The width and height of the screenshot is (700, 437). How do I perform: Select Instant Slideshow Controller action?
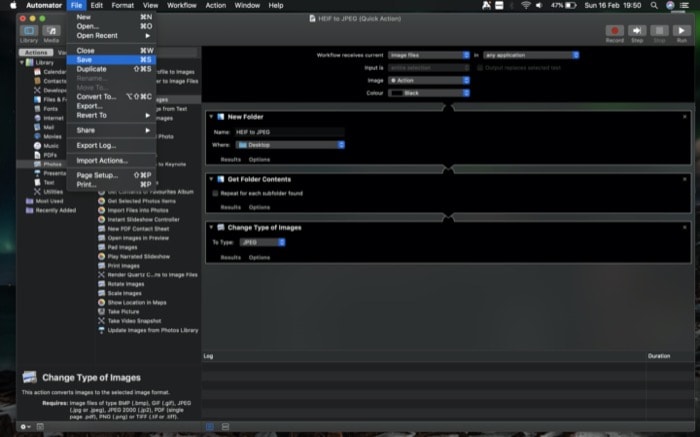click(x=139, y=220)
